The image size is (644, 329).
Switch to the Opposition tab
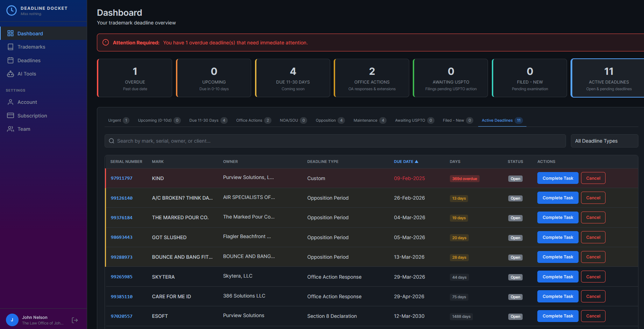point(329,120)
